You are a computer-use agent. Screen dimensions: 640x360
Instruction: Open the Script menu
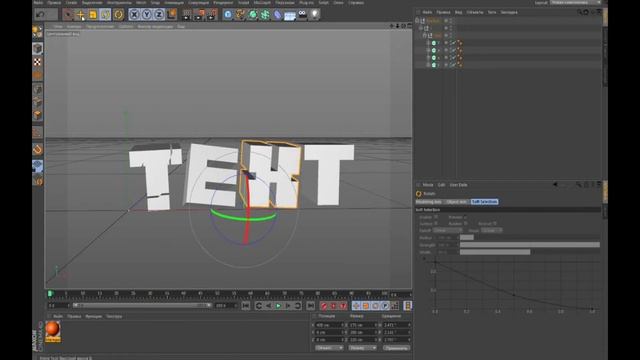[x=323, y=2]
